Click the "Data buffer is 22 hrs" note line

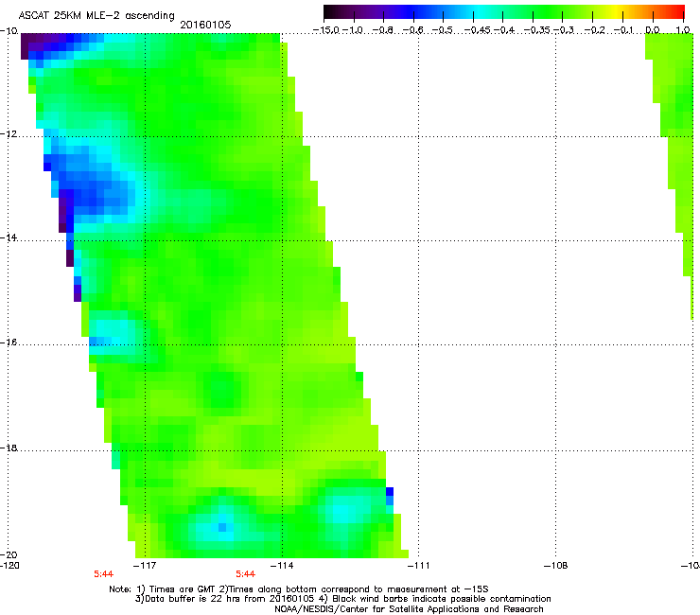[x=342, y=599]
